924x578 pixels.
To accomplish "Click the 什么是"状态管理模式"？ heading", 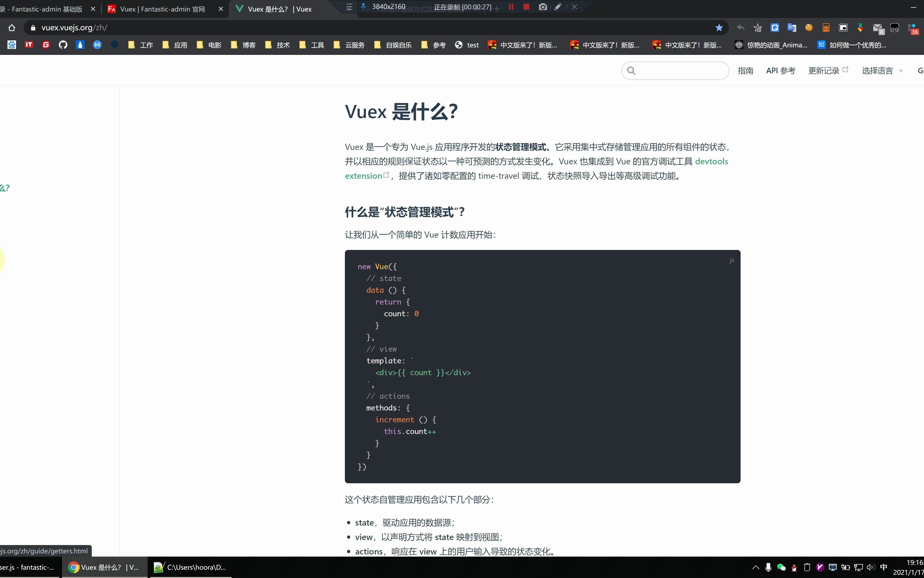I will coord(405,212).
